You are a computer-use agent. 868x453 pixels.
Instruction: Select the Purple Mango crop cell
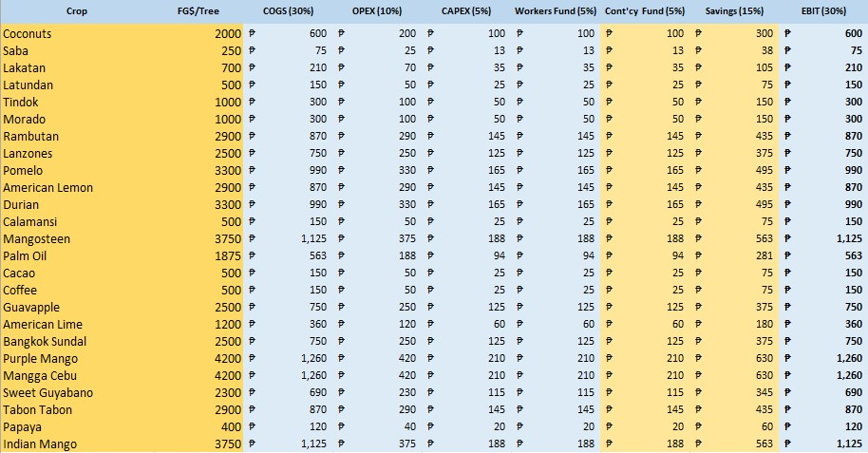click(x=40, y=359)
